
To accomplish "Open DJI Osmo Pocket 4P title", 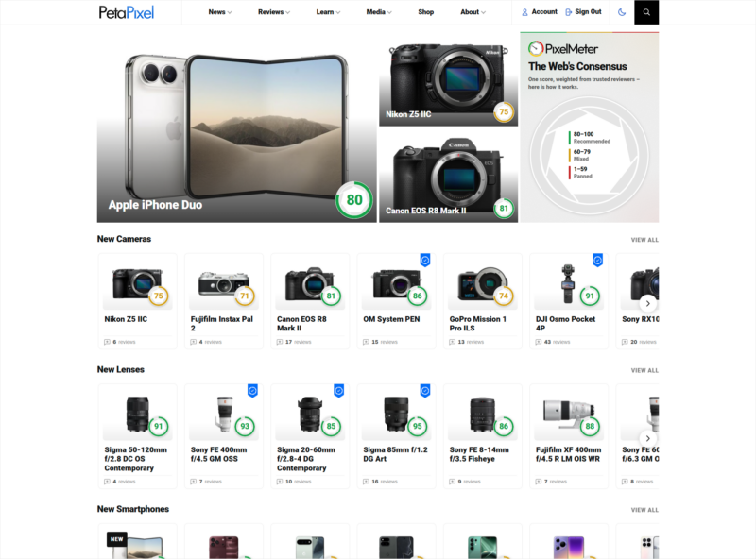I will click(x=565, y=323).
